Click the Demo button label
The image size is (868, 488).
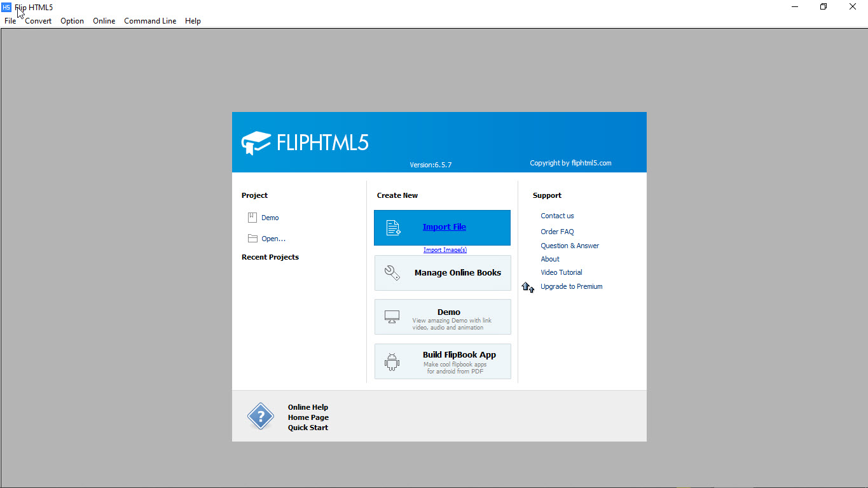tap(449, 312)
